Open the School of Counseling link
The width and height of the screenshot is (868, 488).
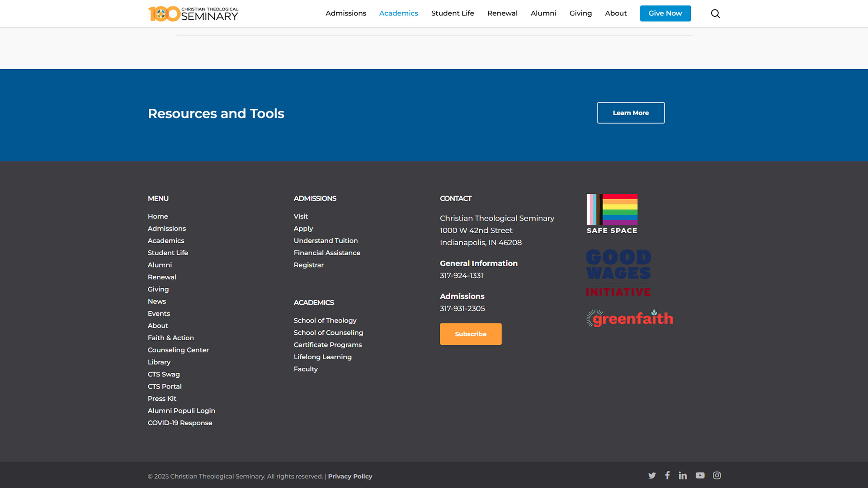328,333
